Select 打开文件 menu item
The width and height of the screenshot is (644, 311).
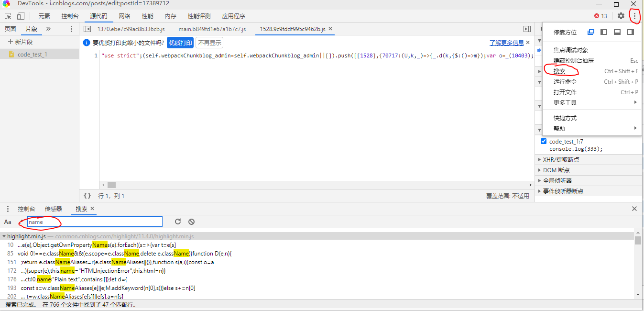tap(592, 92)
